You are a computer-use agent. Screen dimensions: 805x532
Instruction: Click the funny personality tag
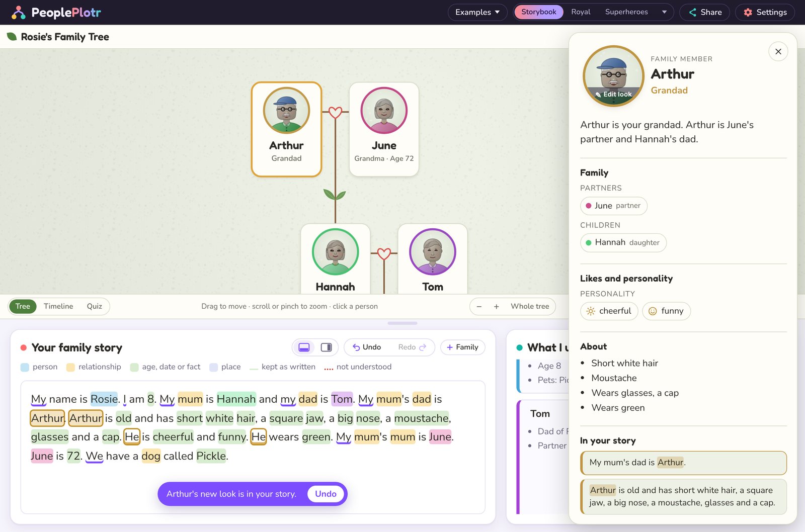coord(666,311)
